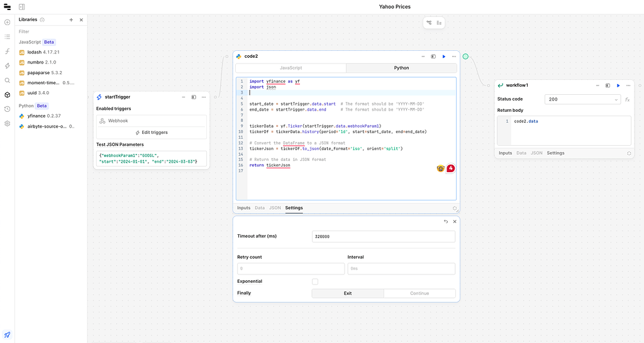Open the settings gear sidebar icon

click(x=8, y=124)
